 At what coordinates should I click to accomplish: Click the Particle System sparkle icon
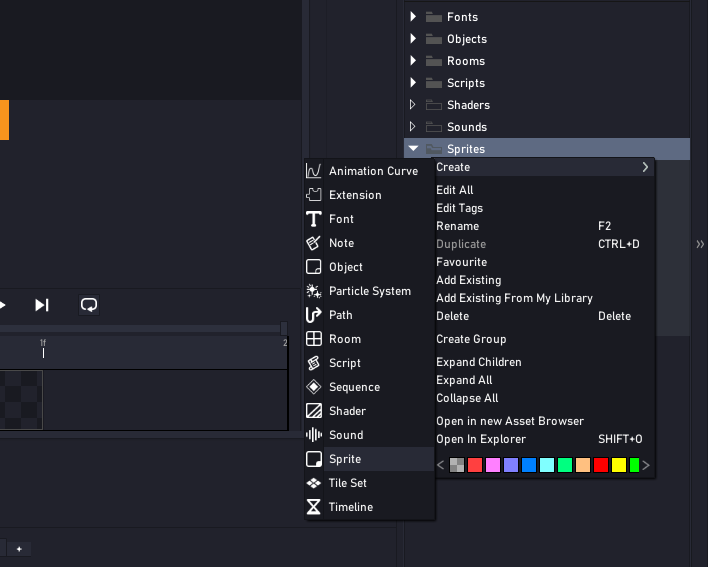pyautogui.click(x=314, y=291)
